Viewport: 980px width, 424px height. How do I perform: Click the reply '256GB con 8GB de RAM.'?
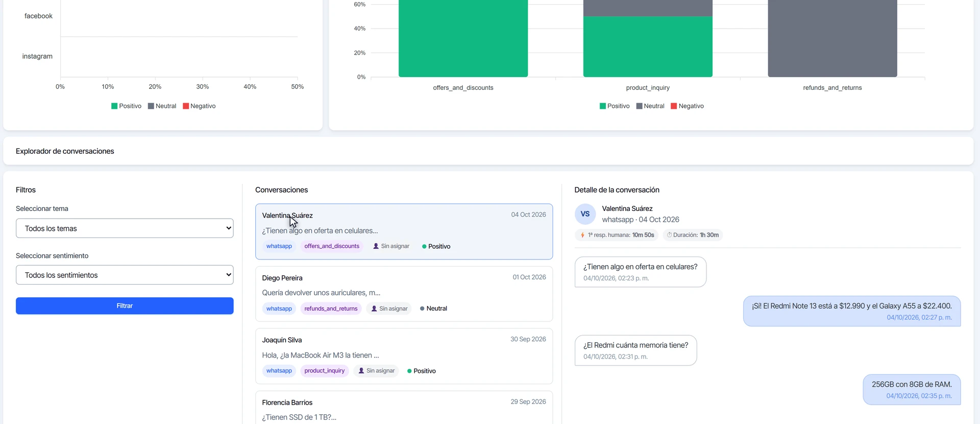pyautogui.click(x=912, y=390)
